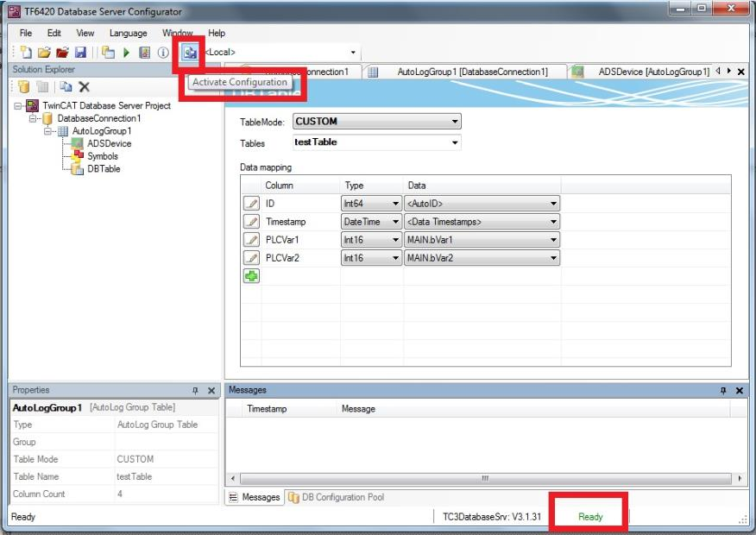Close the Messages panel
Viewport: 756px width, 535px height.
click(x=739, y=390)
